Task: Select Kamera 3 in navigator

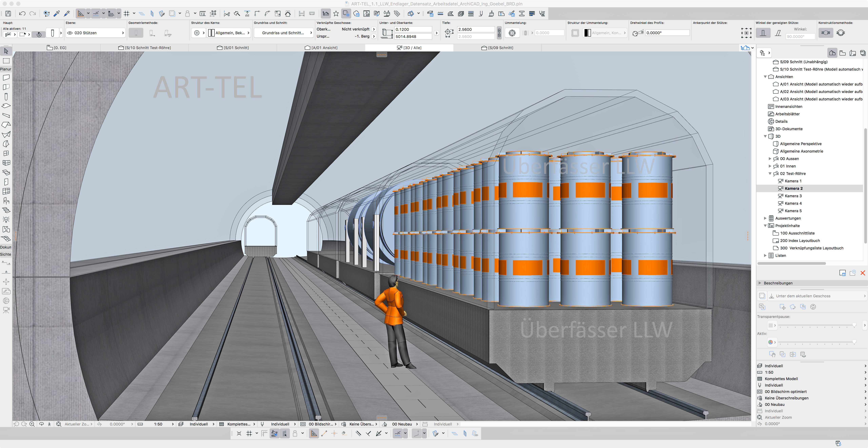Action: tap(793, 196)
